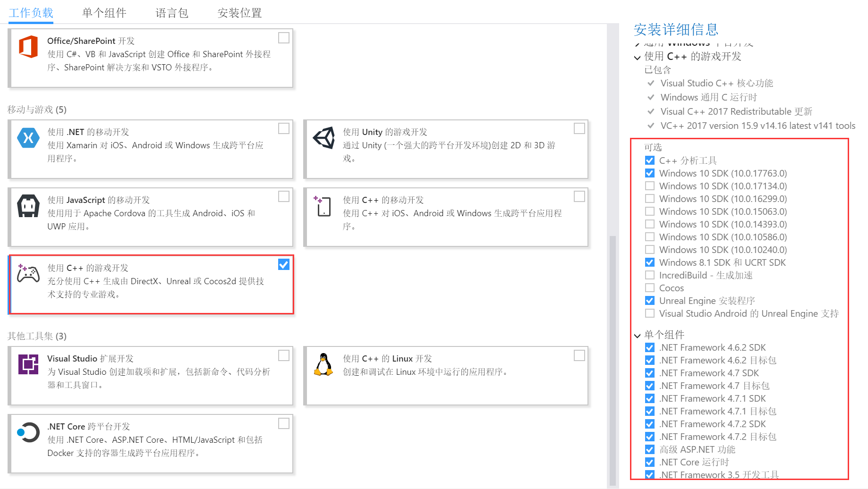Select the 使用 C++ 的 Linux 开发 workload
The image size is (868, 489).
tap(579, 355)
